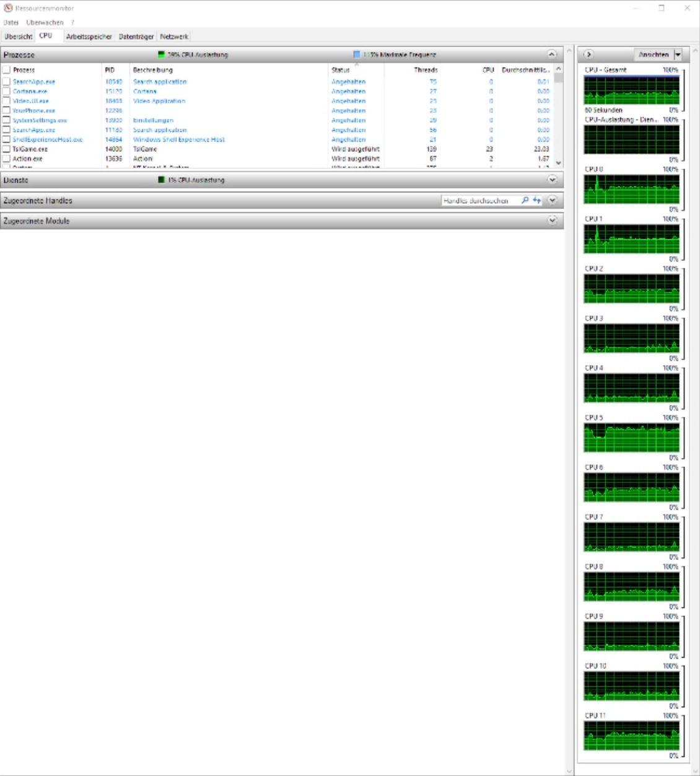700x776 pixels.
Task: Click the CPU 2 usage graph
Action: 631,288
